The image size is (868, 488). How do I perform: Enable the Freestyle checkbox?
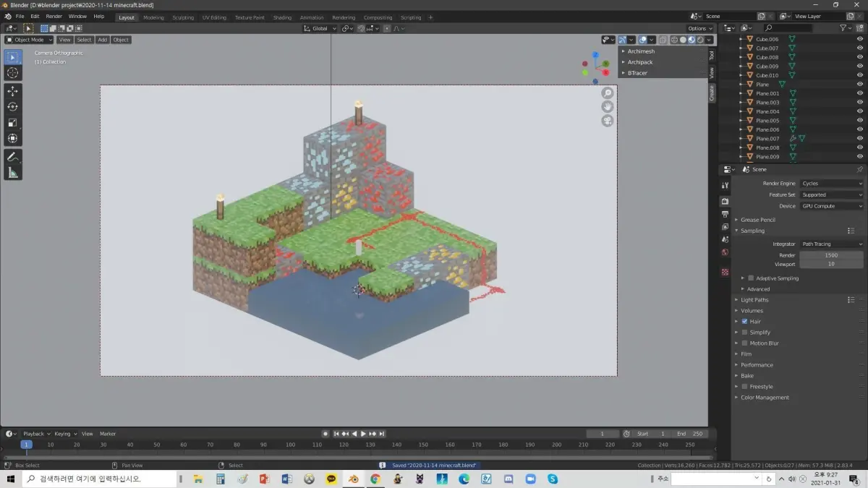point(745,386)
